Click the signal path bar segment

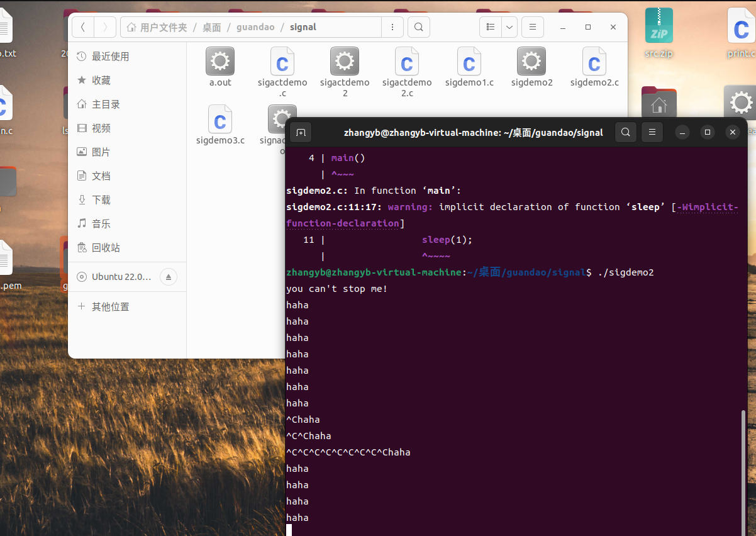[x=303, y=27]
